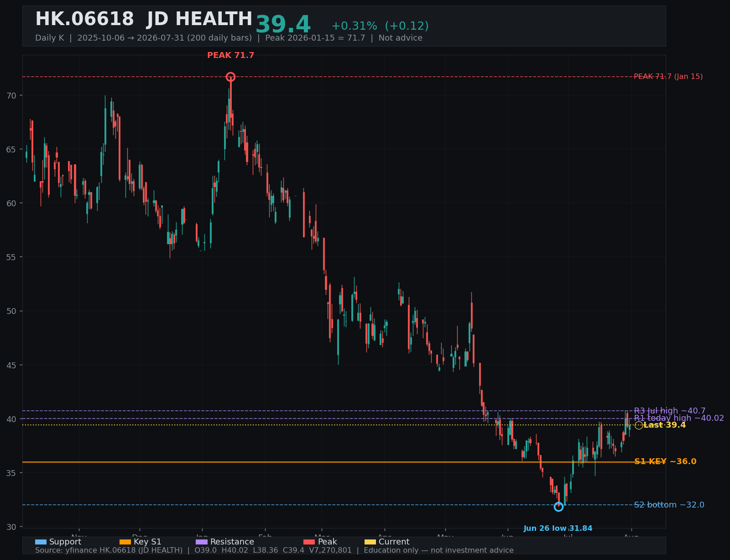Click the 55 tick on the price axis

coord(11,257)
